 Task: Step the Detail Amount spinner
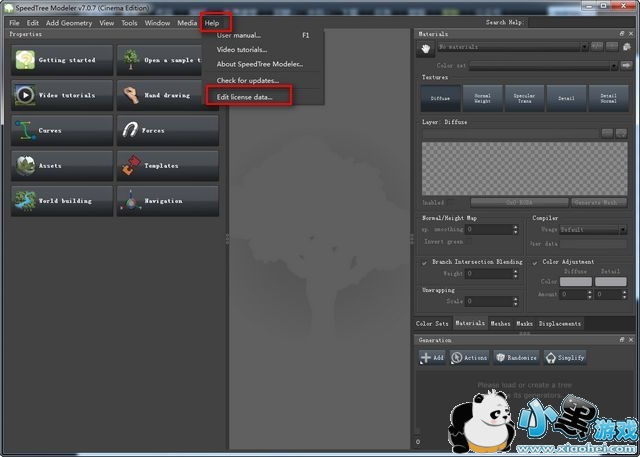(x=624, y=294)
